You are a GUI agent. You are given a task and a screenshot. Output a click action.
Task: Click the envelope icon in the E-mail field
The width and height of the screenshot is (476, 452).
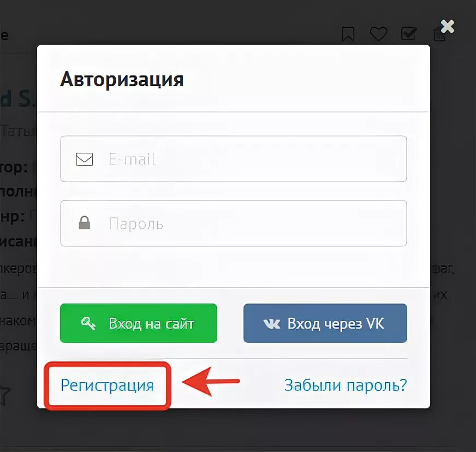coord(85,159)
